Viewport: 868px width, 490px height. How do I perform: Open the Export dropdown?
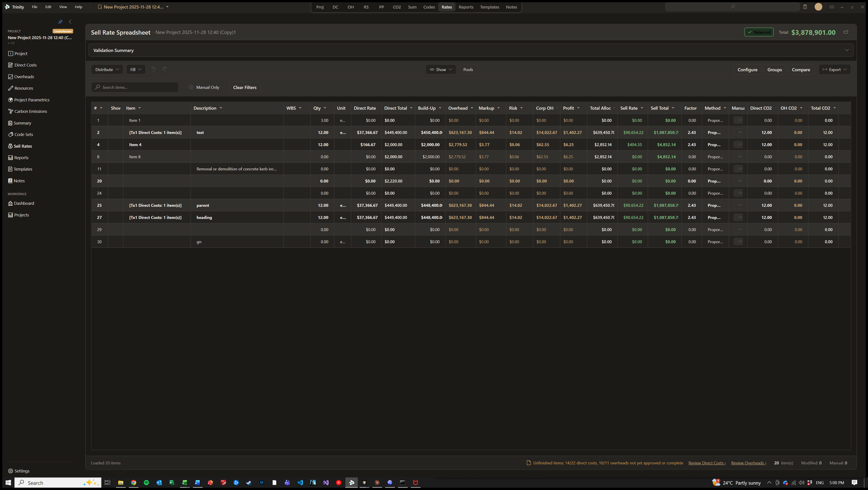[834, 69]
